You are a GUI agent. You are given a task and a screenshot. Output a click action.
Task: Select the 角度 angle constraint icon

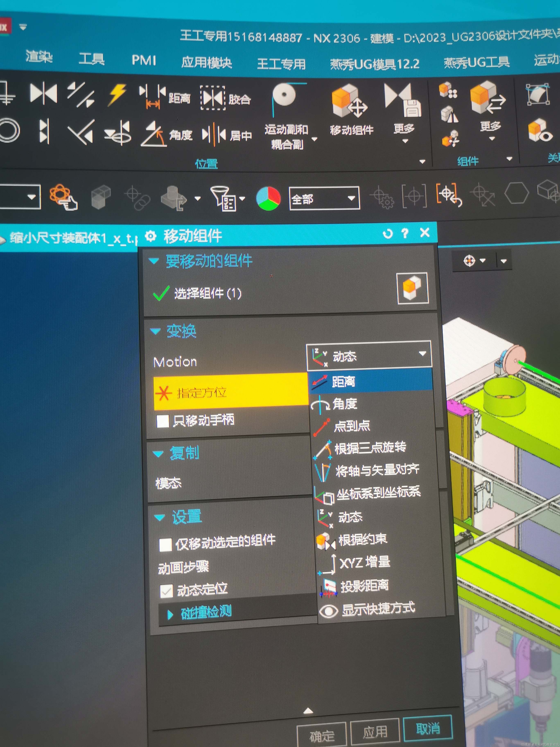tap(154, 134)
